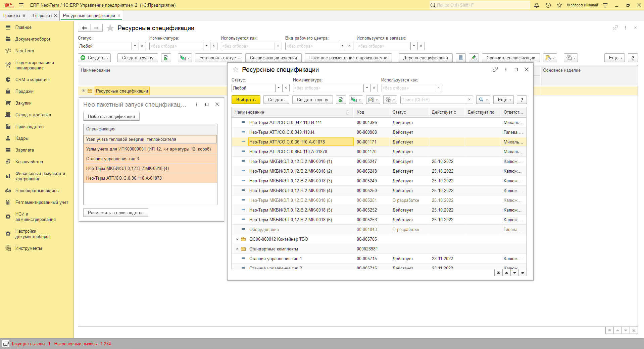
Task: Switch to Проекты tab
Action: click(x=12, y=15)
